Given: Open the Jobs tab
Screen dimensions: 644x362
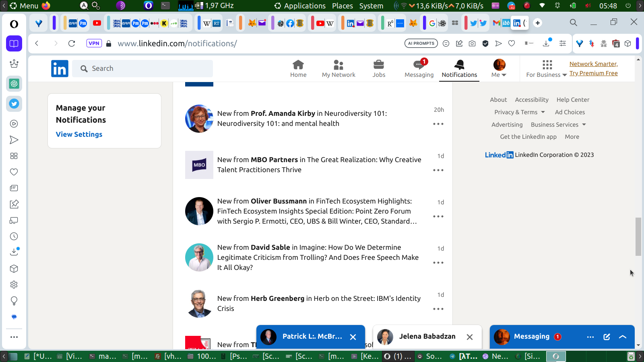Looking at the screenshot, I should [x=379, y=68].
